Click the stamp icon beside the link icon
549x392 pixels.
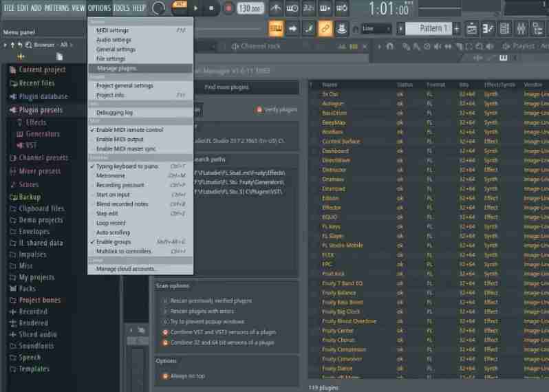click(342, 28)
